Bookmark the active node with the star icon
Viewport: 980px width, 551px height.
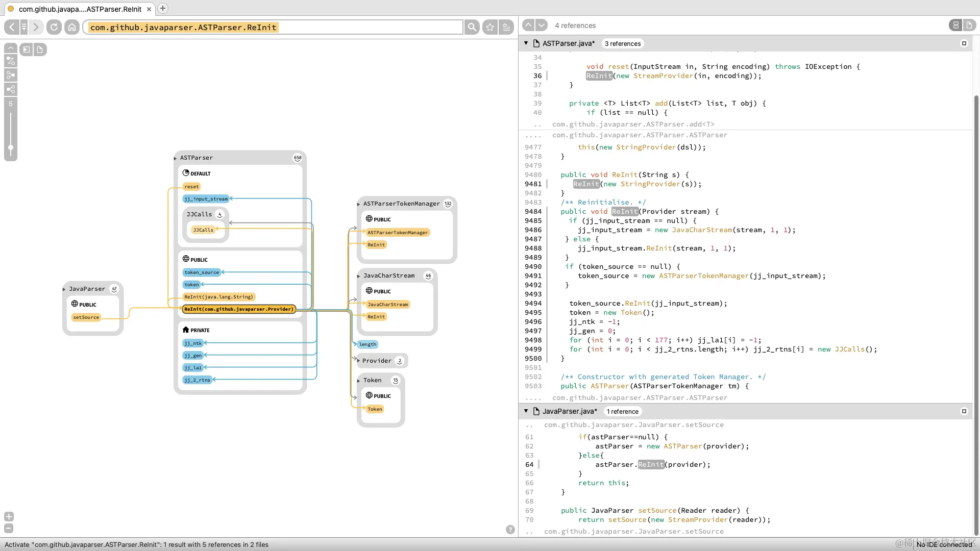(490, 27)
